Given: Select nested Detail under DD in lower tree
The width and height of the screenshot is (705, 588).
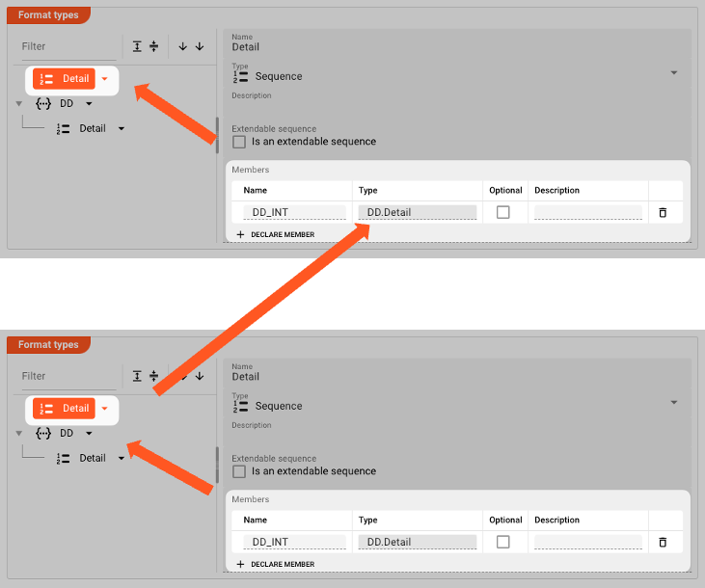Looking at the screenshot, I should [x=93, y=458].
